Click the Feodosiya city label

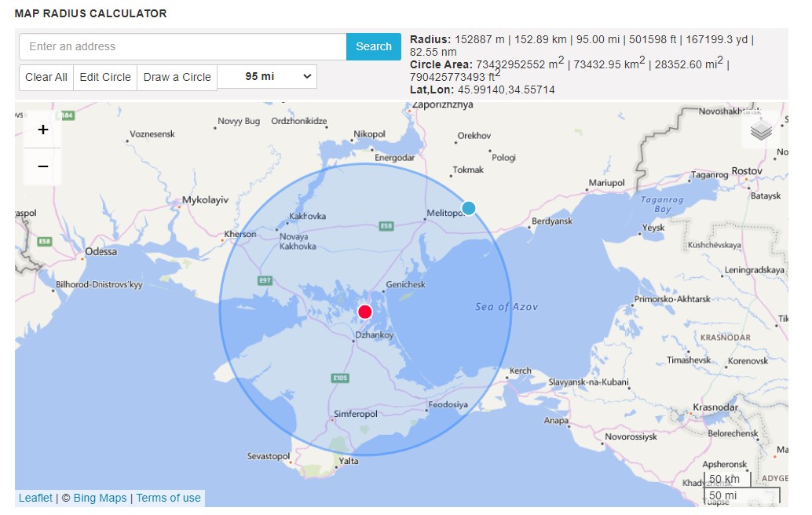point(448,404)
